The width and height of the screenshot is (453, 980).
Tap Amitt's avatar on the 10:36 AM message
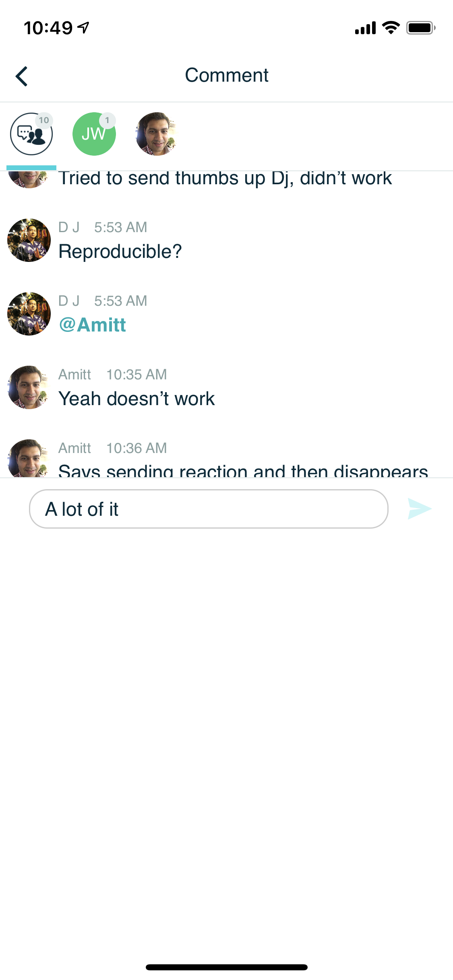pos(29,458)
